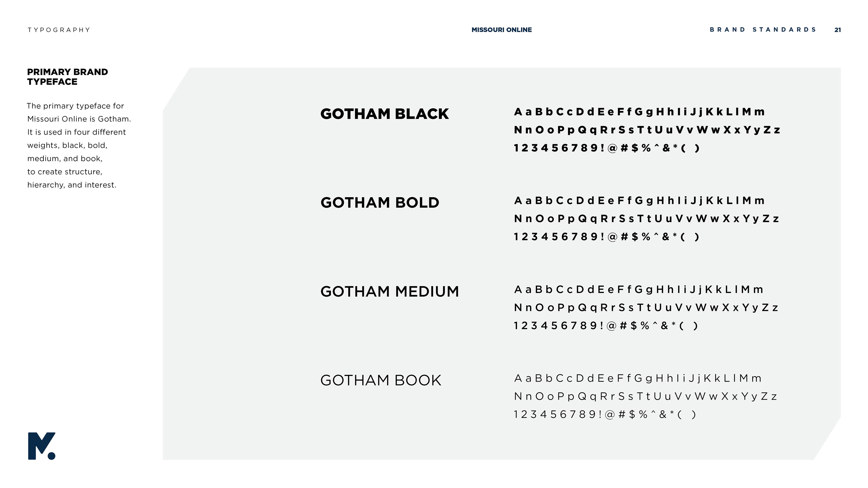Click the Gotham Book numerals and symbols line

click(x=605, y=415)
